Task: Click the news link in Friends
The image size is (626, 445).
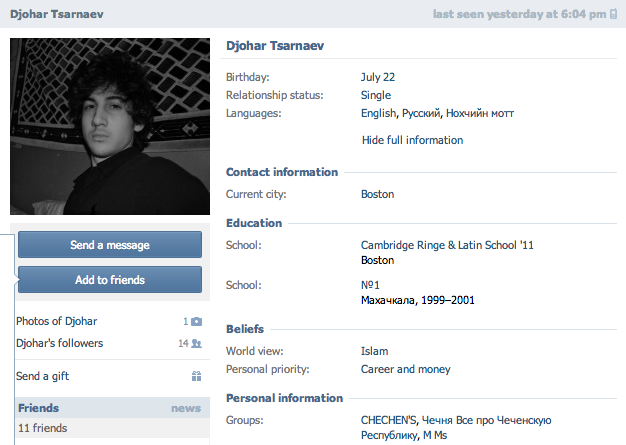Action: coord(186,408)
